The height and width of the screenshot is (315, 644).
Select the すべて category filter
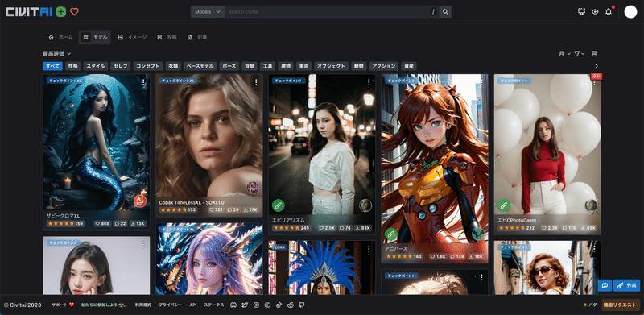point(52,66)
